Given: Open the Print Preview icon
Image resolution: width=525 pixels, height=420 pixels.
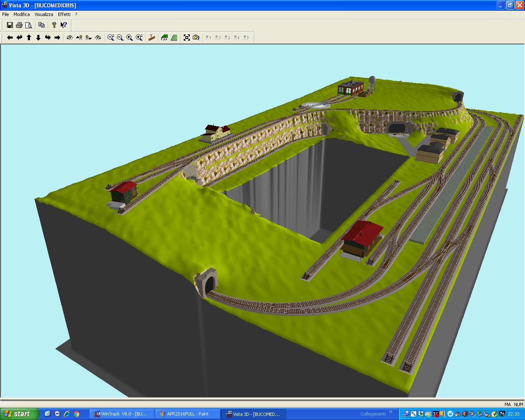Looking at the screenshot, I should (28, 25).
